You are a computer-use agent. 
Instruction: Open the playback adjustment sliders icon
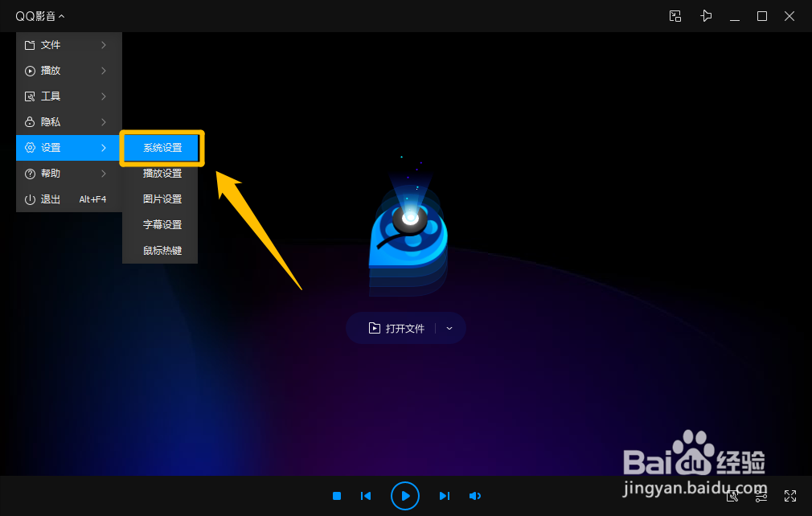761,497
